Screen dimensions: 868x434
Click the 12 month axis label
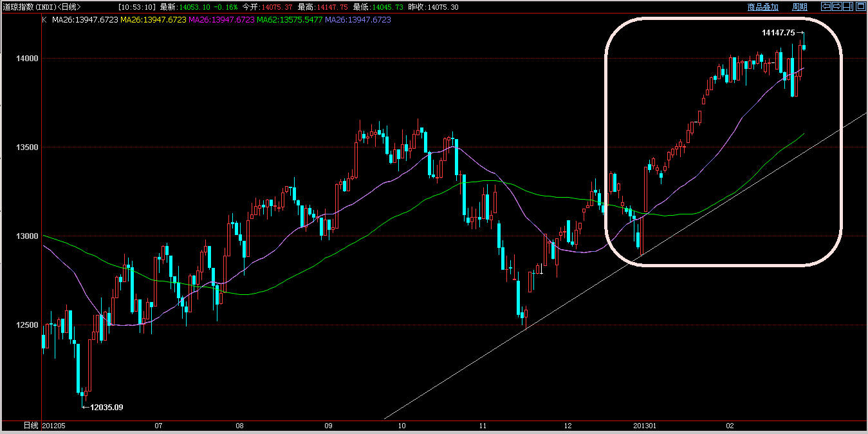pos(568,426)
